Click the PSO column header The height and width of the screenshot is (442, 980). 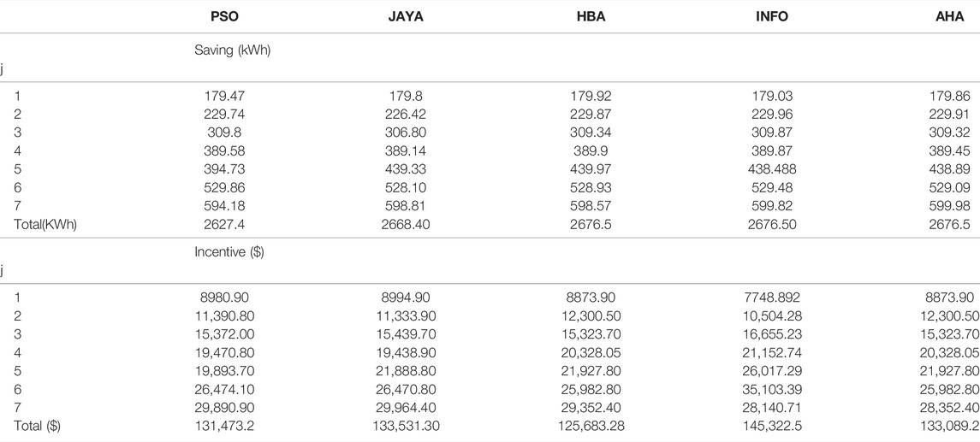[225, 17]
